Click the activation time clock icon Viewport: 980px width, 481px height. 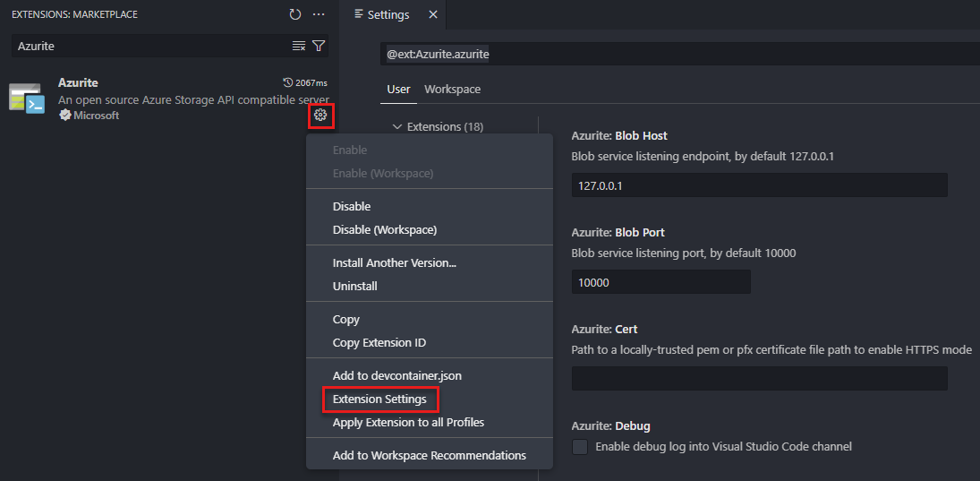pyautogui.click(x=288, y=82)
